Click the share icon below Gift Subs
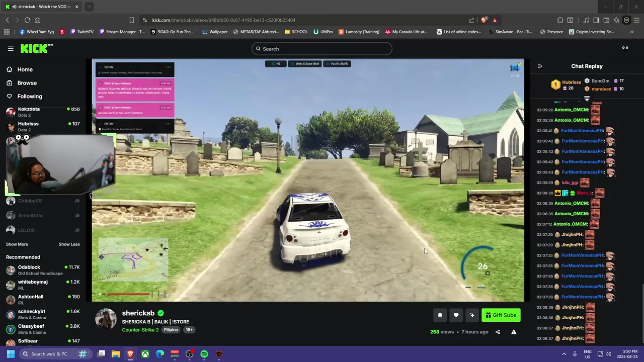 (x=498, y=332)
